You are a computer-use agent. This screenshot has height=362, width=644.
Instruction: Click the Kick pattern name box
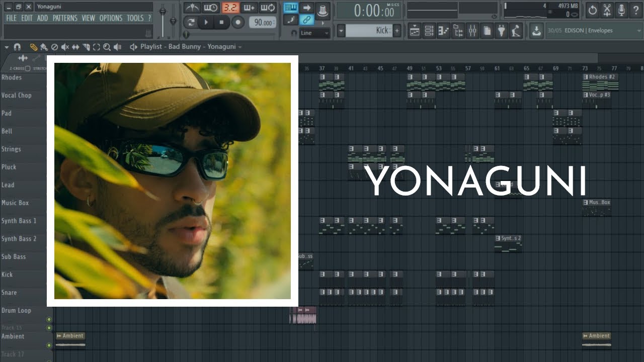369,31
